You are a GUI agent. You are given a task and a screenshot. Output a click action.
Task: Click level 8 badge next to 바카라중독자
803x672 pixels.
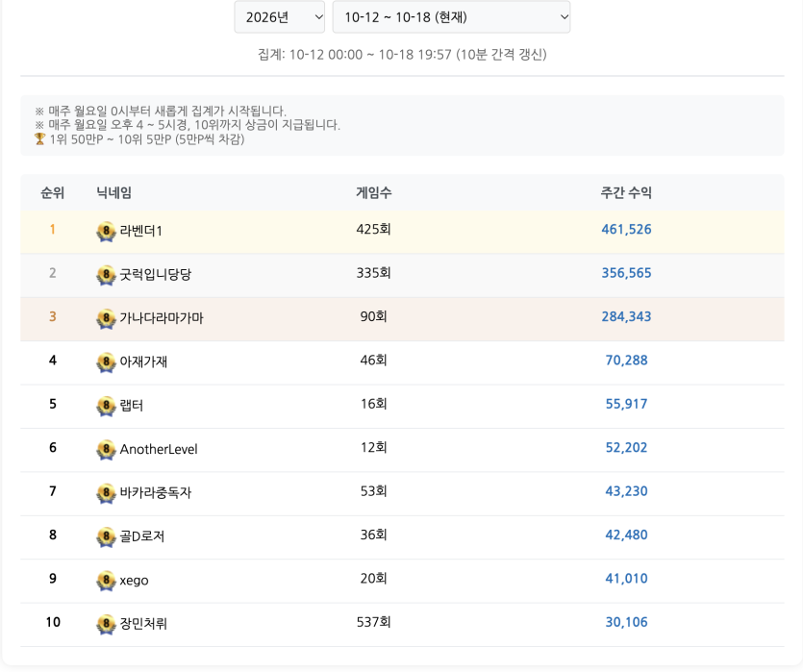tap(106, 493)
